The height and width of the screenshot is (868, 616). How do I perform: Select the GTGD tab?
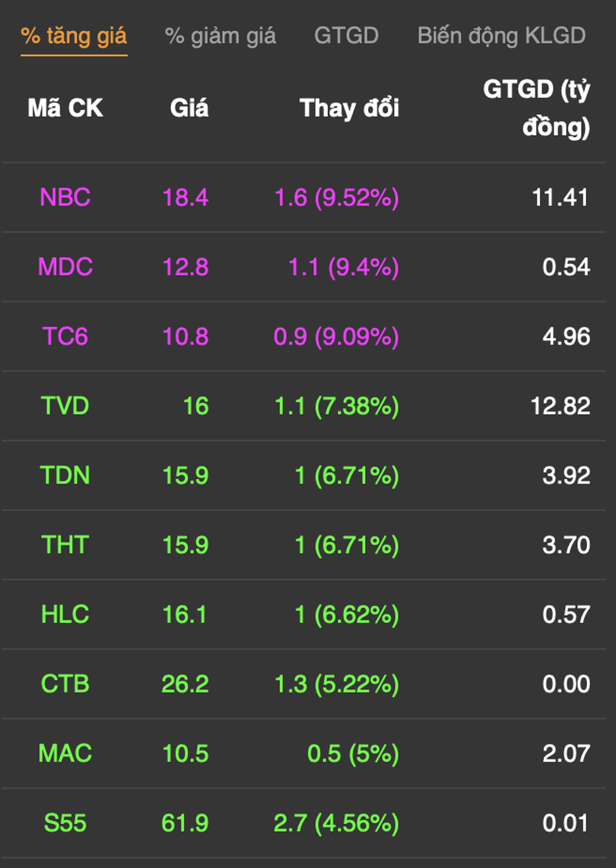(346, 36)
